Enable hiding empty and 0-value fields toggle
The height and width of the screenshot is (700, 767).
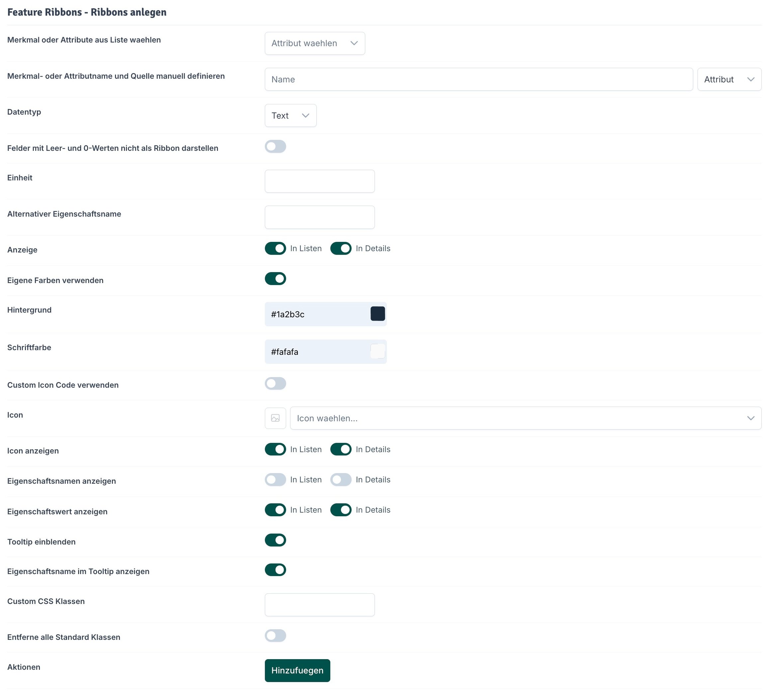[x=275, y=147]
